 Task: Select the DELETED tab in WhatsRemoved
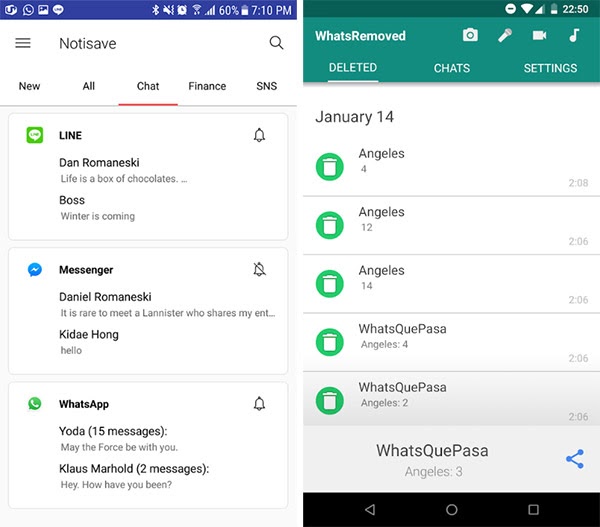[x=353, y=68]
